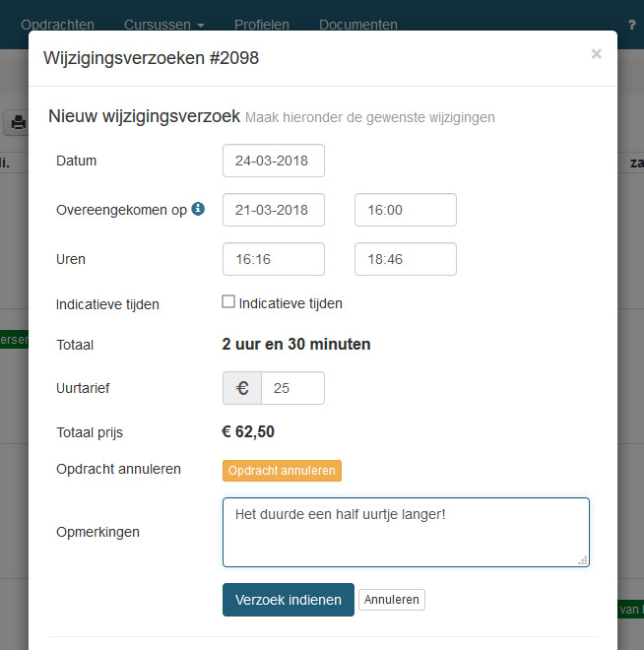Close the Wijzigingsverzoeken dialog with the X

click(x=596, y=54)
